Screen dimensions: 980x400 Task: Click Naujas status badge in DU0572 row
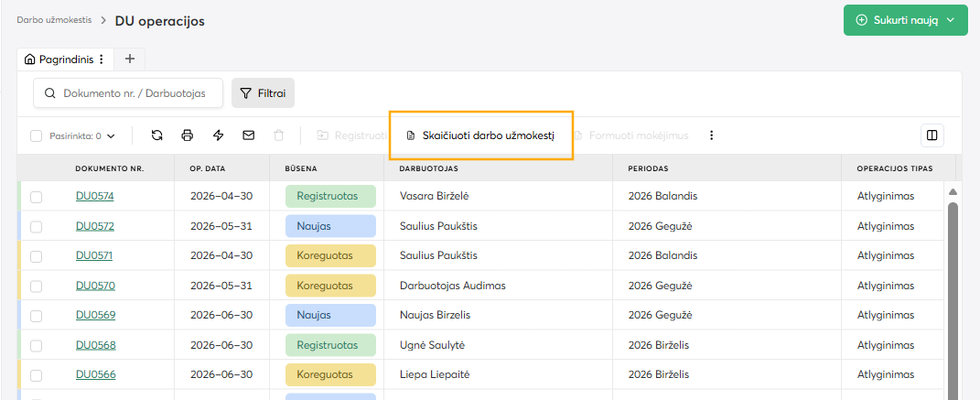330,225
